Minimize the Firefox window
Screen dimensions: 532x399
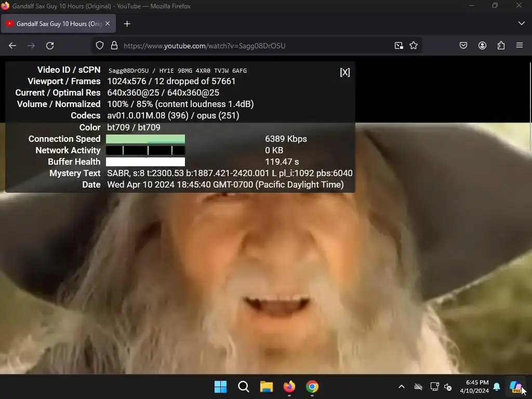click(x=472, y=6)
